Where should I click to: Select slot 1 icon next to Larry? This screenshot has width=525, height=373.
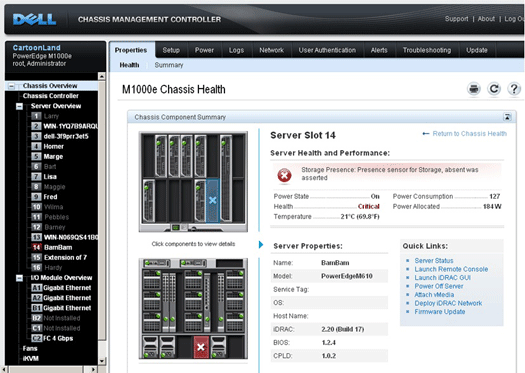pyautogui.click(x=36, y=116)
